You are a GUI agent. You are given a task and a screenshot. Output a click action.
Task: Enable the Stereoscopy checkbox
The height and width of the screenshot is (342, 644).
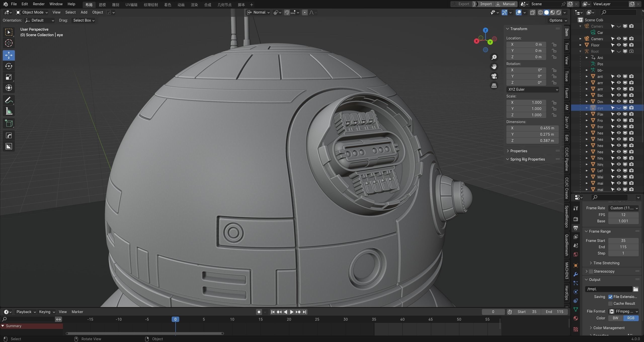click(x=591, y=271)
